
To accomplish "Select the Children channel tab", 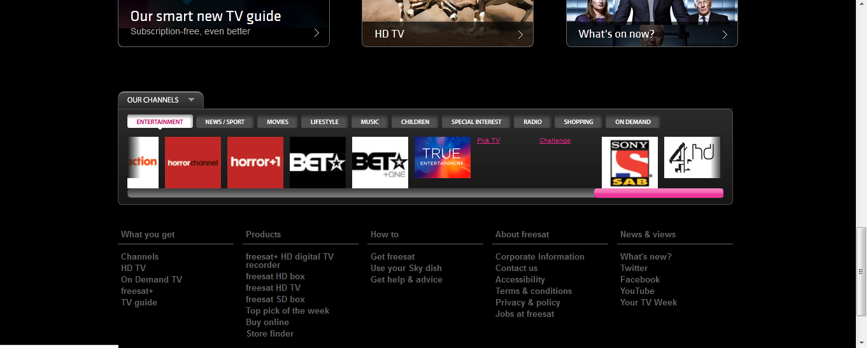I will coord(415,122).
